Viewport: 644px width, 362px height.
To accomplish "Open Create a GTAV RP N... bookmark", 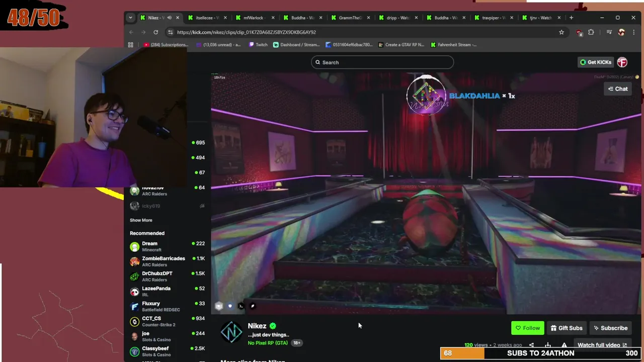I will [401, 45].
